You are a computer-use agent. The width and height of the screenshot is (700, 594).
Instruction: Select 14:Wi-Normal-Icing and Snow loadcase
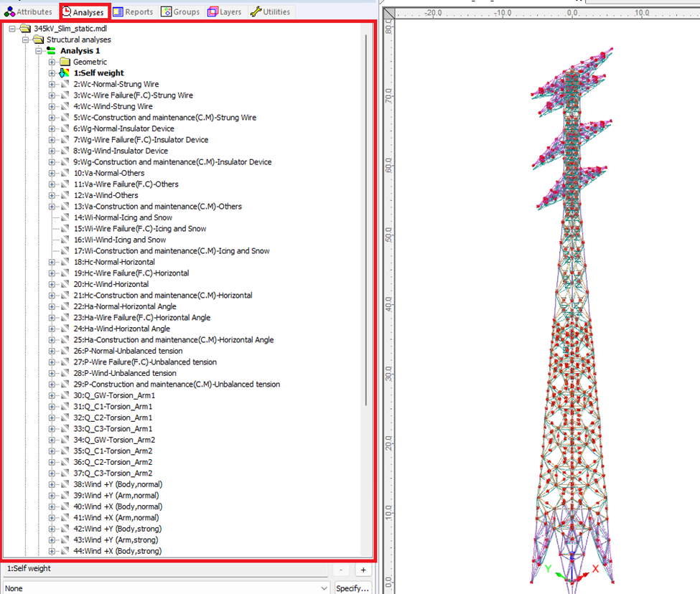(x=122, y=218)
